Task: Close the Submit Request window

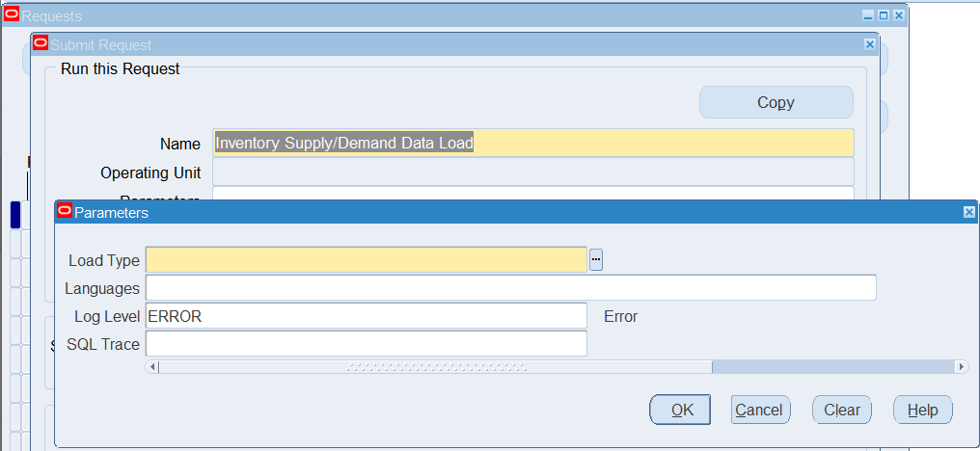Action: pos(869,44)
